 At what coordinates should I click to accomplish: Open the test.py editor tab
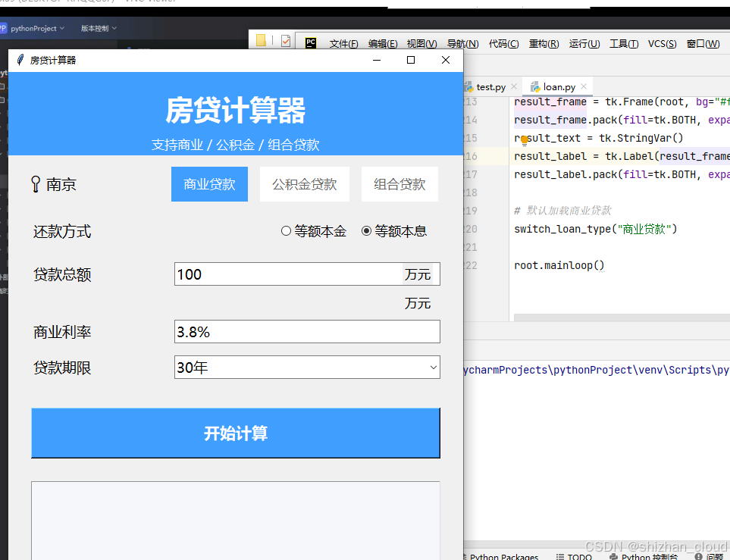click(490, 87)
